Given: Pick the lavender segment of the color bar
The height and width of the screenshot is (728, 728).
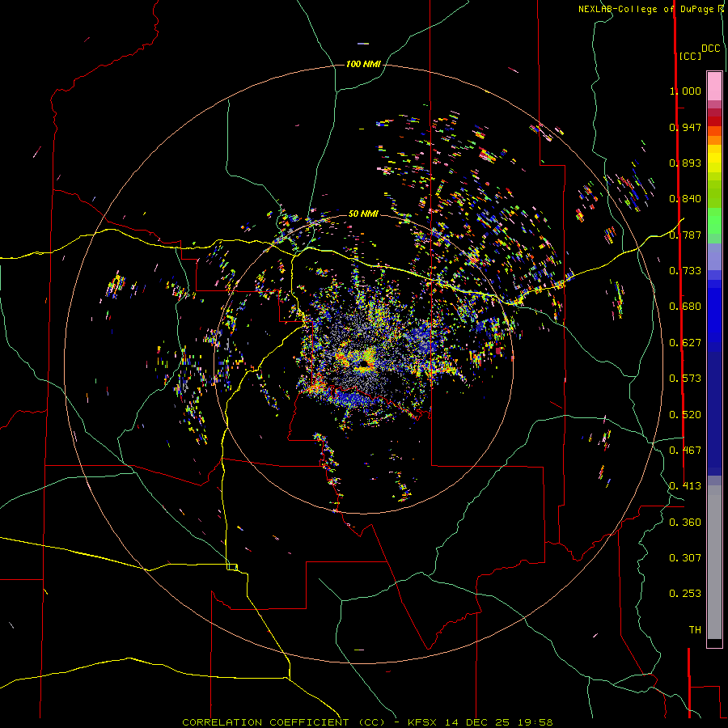Looking at the screenshot, I should tap(714, 256).
